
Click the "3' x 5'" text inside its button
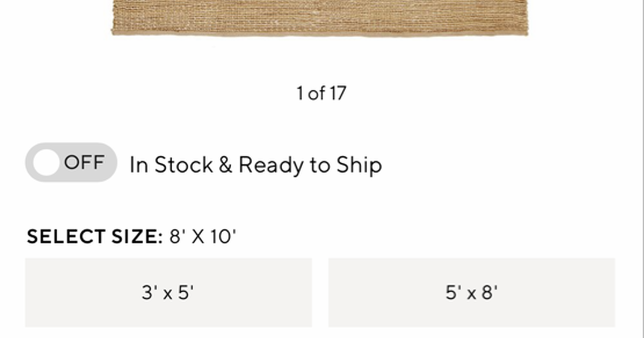pyautogui.click(x=168, y=293)
